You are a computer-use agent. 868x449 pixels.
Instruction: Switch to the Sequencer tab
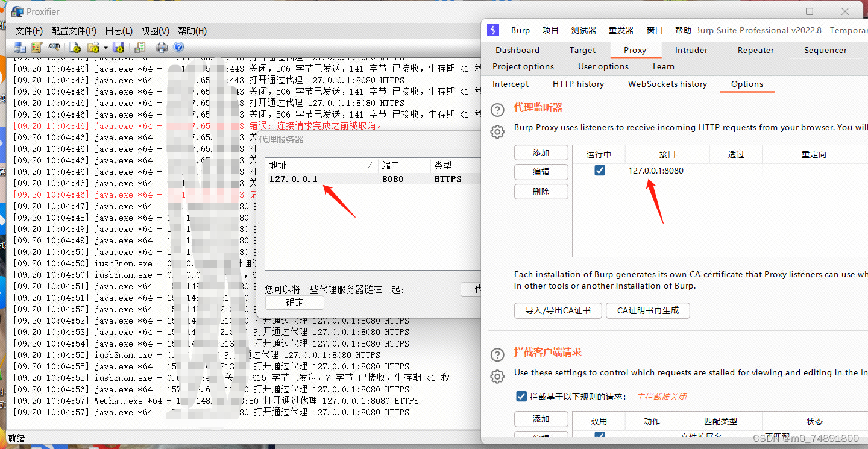[x=825, y=50]
